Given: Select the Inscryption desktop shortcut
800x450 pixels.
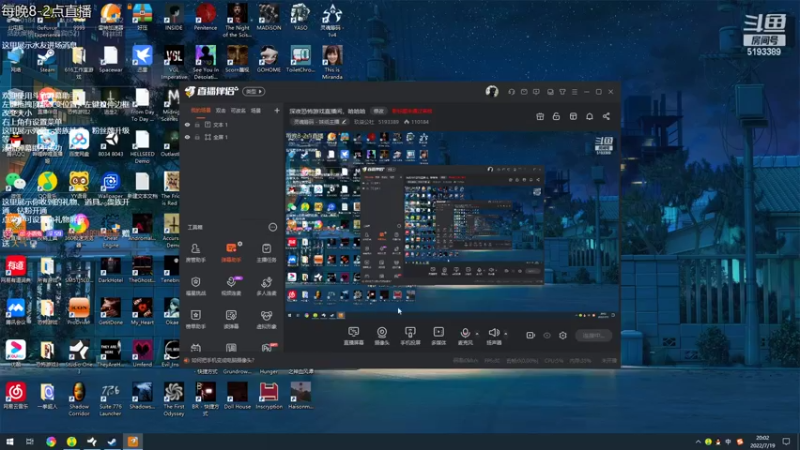Looking at the screenshot, I should coord(268,396).
